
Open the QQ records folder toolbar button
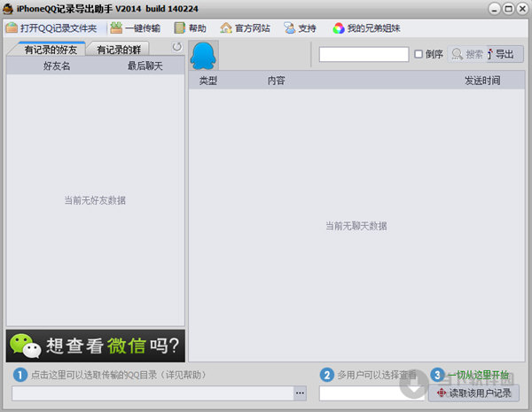pyautogui.click(x=52, y=28)
